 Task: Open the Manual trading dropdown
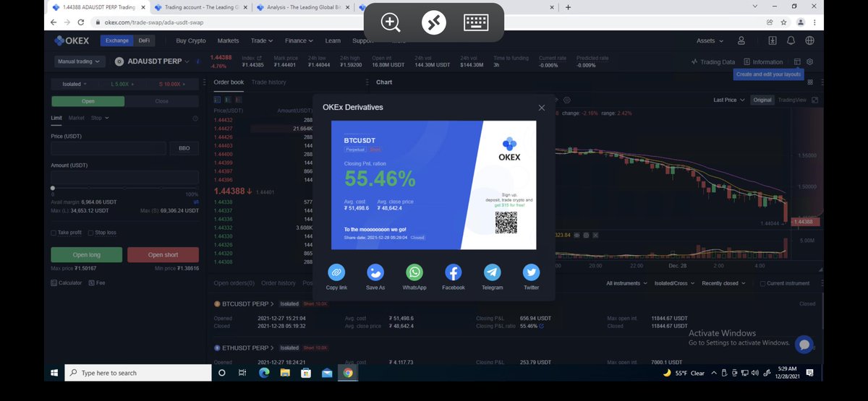click(x=79, y=61)
